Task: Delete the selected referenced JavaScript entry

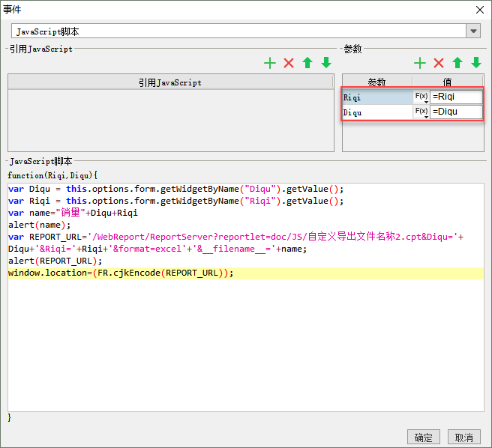Action: tap(289, 63)
